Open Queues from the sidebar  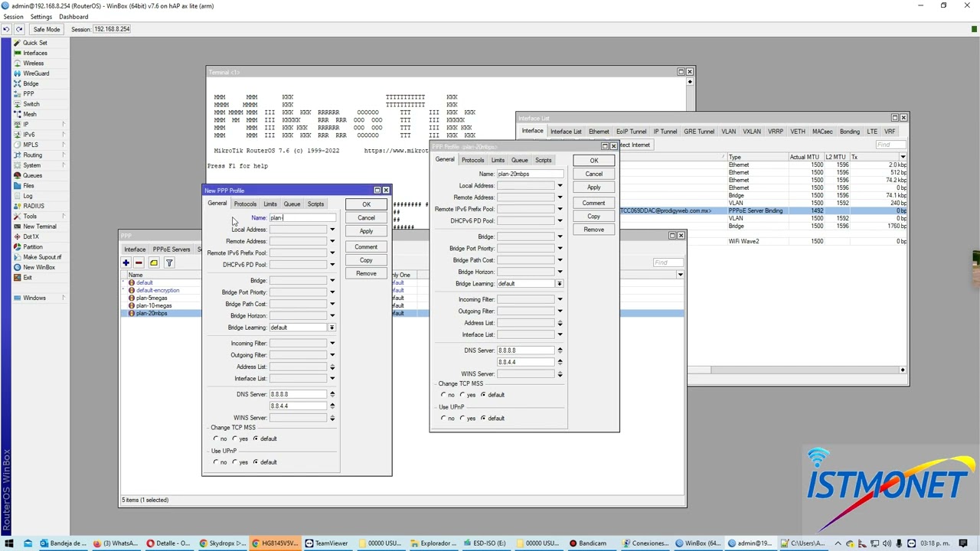point(32,175)
